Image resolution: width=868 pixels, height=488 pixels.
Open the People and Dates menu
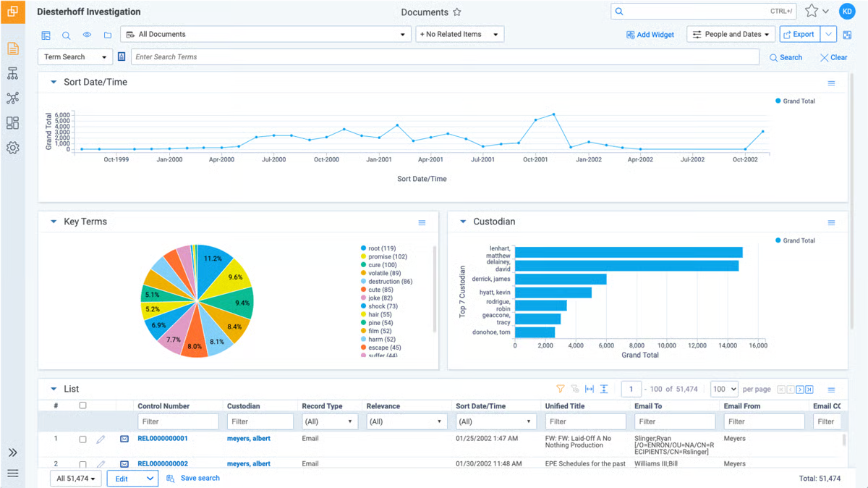731,34
